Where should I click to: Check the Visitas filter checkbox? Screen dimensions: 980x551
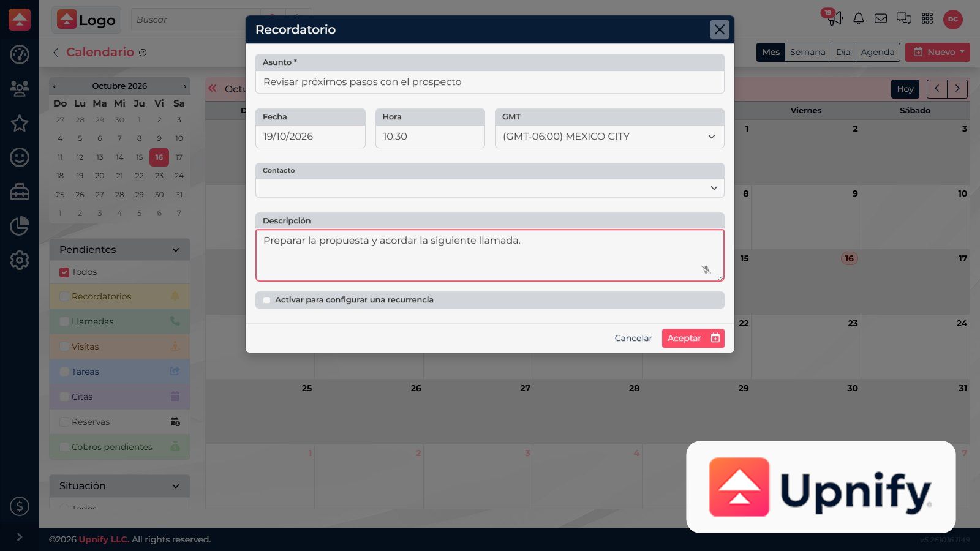[64, 347]
